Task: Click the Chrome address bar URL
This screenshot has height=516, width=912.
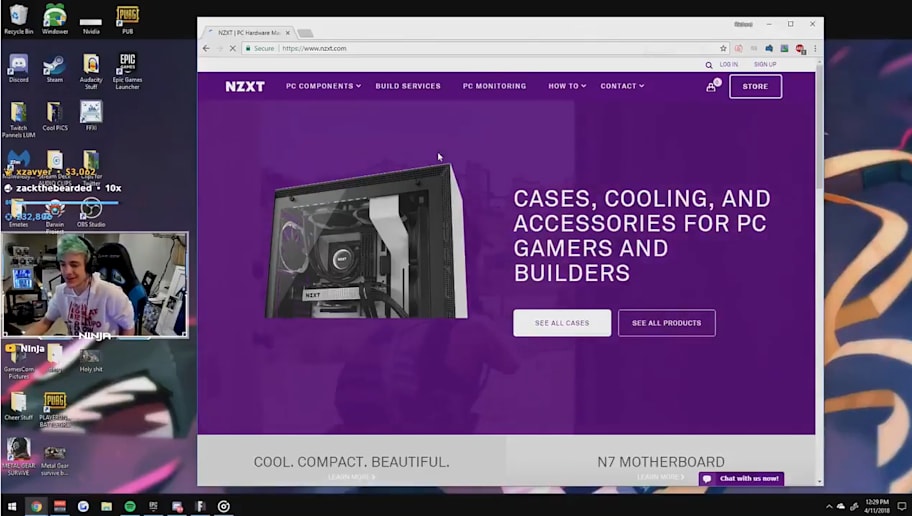Action: click(x=314, y=48)
